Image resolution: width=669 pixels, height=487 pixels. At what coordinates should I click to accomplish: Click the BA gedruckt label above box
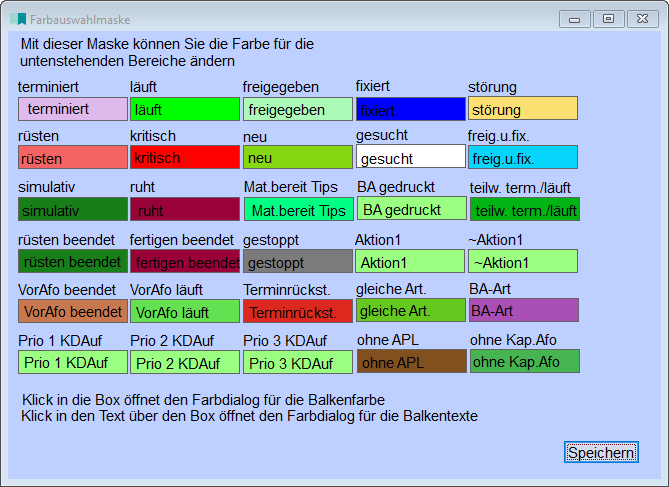point(396,187)
